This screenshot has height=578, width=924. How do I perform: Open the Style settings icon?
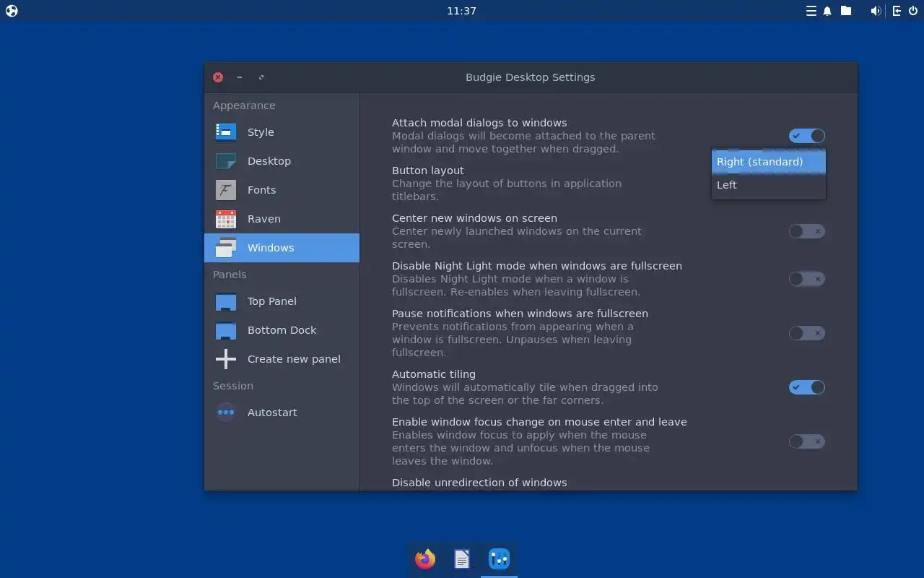click(226, 132)
